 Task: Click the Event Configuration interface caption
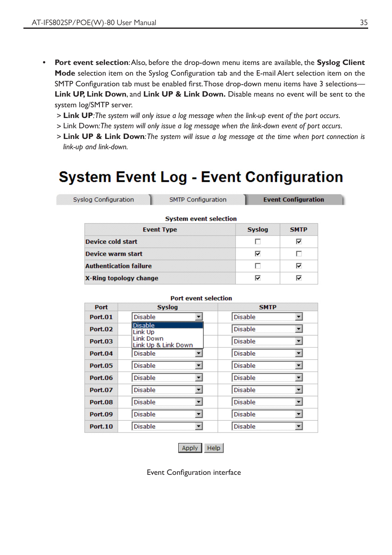click(194, 472)
